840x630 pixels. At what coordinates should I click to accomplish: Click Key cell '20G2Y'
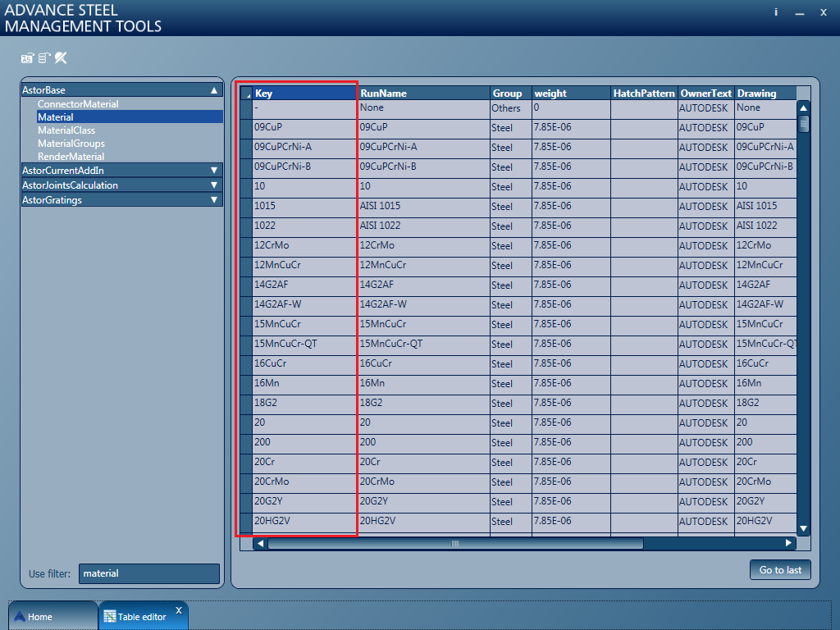coord(305,503)
